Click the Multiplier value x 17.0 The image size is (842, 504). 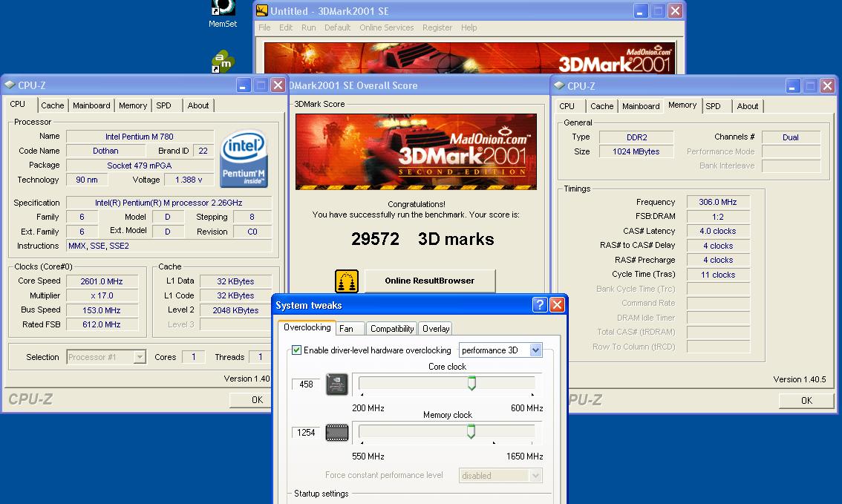pos(102,295)
